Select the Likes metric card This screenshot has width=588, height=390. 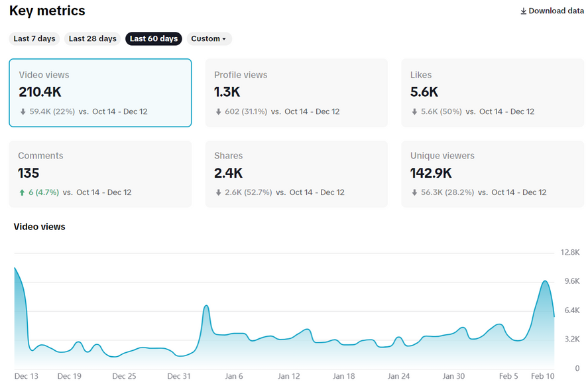pyautogui.click(x=493, y=92)
